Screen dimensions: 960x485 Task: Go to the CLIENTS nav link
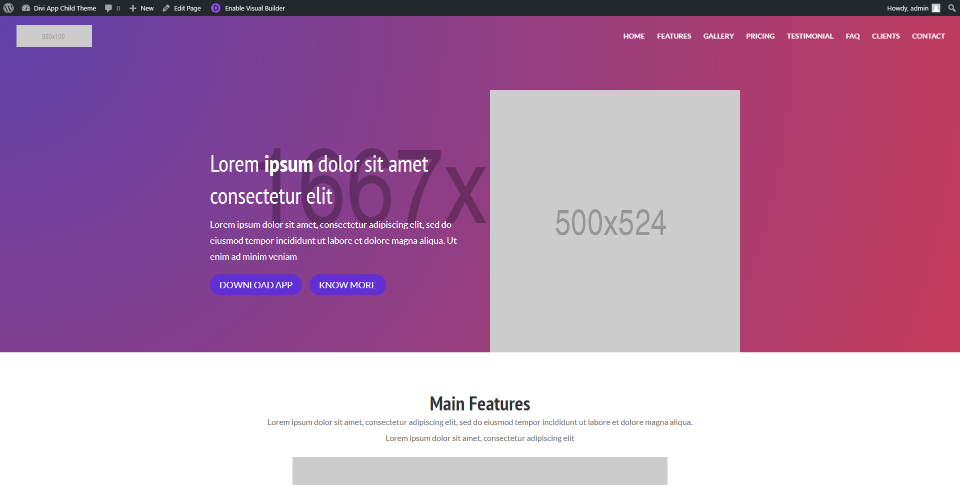(885, 36)
